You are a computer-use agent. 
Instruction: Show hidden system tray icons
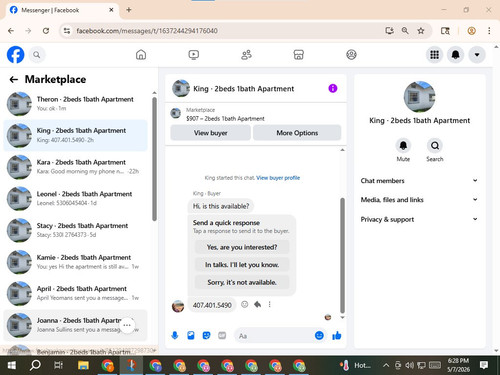386,365
